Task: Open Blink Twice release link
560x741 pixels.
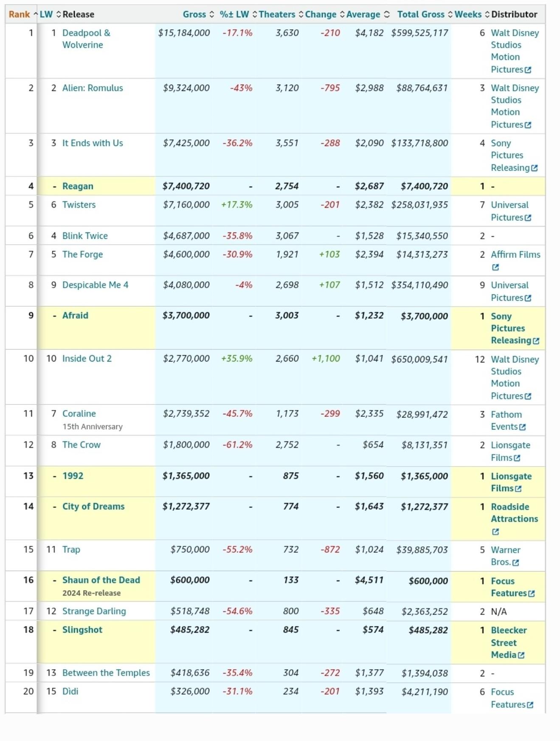Action: coord(85,236)
